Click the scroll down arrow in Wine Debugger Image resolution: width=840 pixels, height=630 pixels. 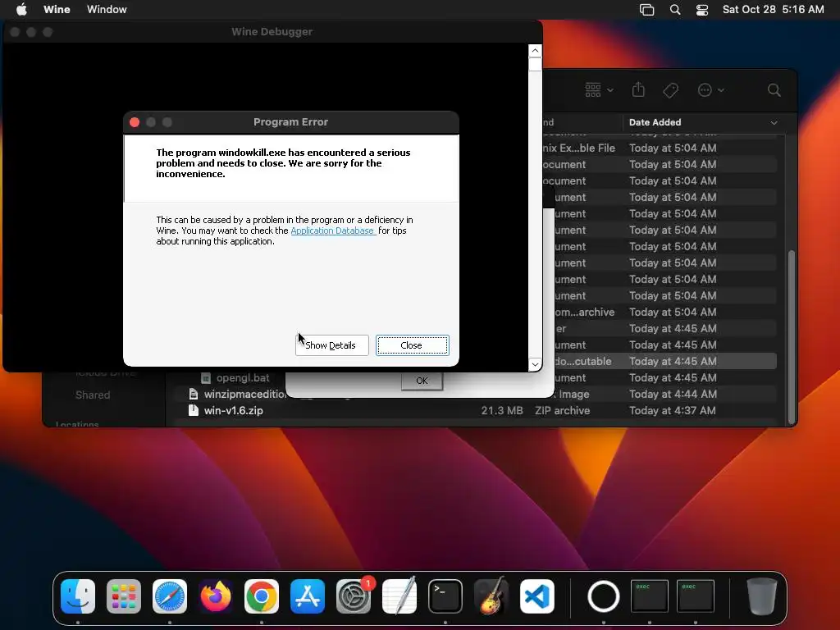click(535, 364)
